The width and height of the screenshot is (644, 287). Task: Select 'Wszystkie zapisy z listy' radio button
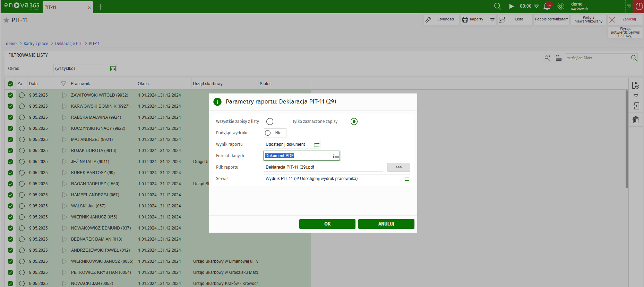[x=270, y=122]
